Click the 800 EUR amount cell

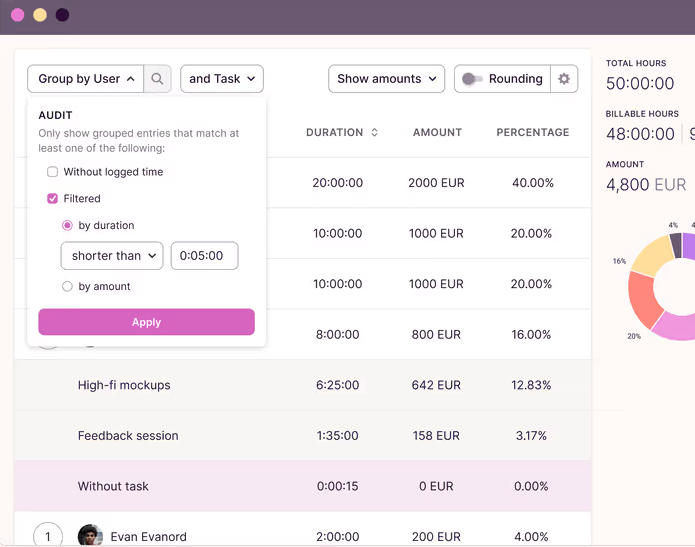436,334
